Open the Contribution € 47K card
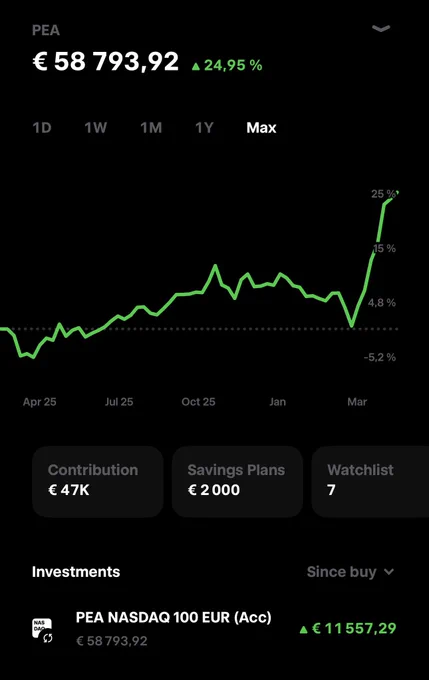 click(98, 481)
